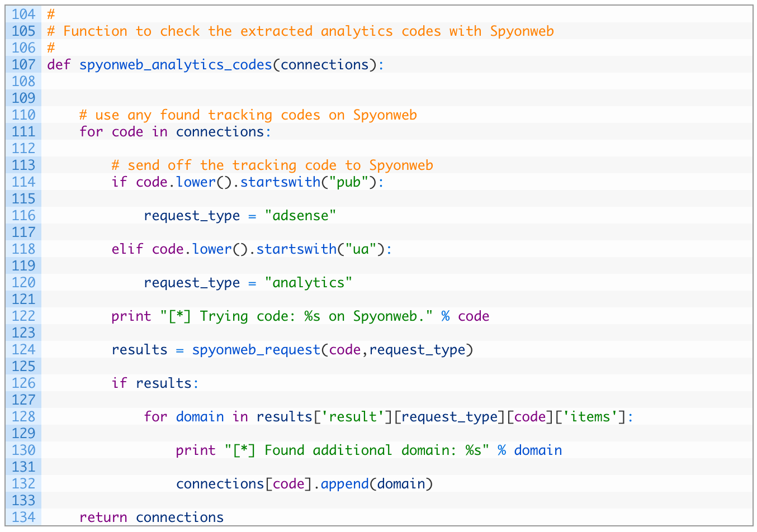Click the string "pub" on line 114
The image size is (757, 532).
pyautogui.click(x=349, y=182)
